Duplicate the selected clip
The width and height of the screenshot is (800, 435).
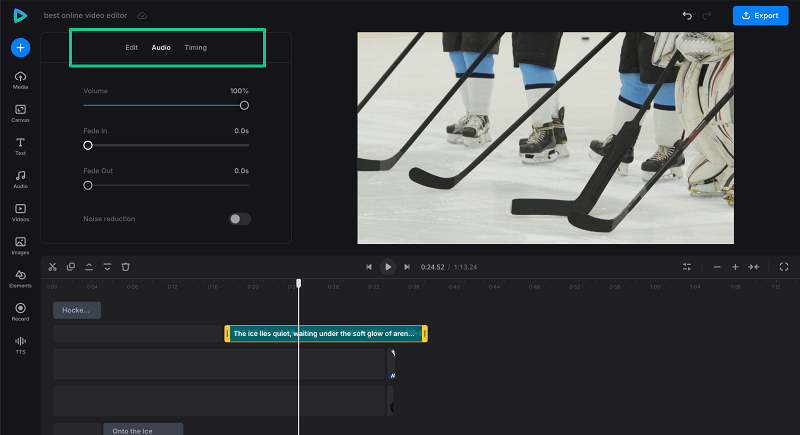[x=71, y=267]
